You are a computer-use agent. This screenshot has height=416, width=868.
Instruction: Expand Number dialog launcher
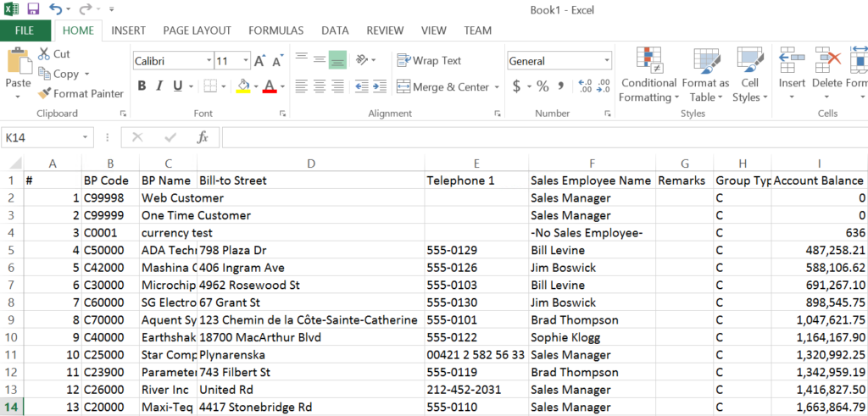coord(607,114)
